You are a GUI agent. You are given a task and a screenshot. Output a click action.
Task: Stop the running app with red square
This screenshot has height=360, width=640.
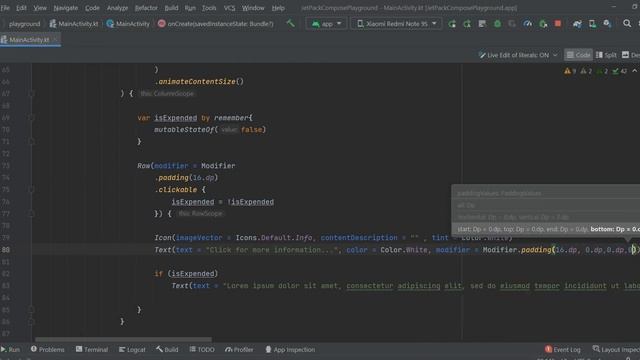click(x=558, y=24)
